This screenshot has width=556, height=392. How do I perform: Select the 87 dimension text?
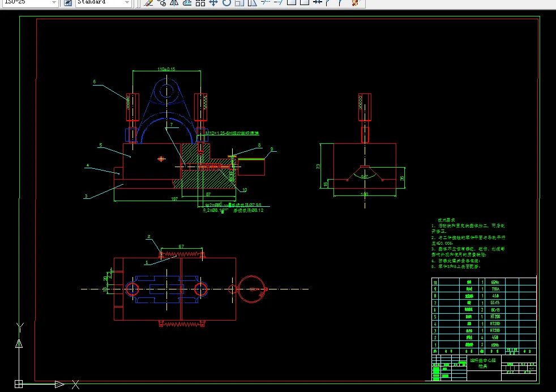(208, 194)
